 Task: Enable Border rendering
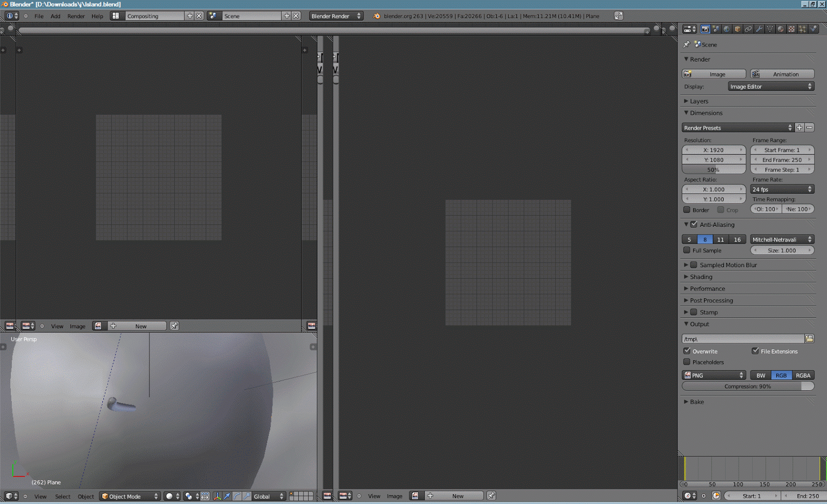coord(687,210)
